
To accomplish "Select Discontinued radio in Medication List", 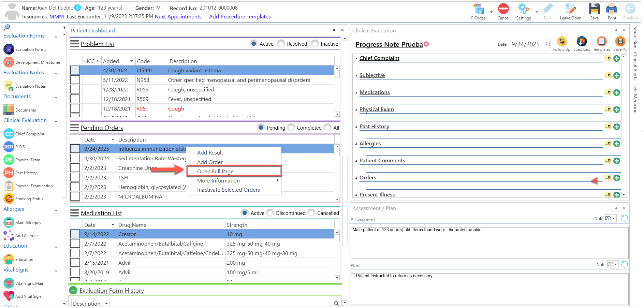I will 270,213.
